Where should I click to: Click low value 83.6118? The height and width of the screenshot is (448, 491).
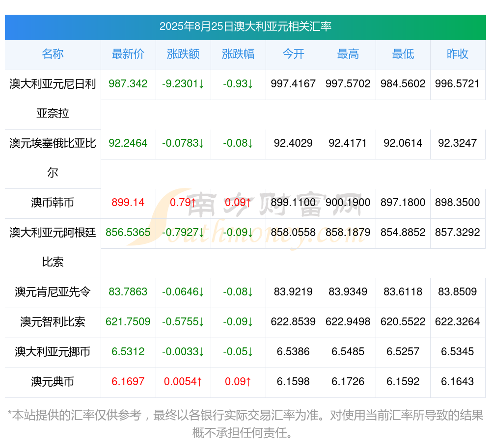point(403,292)
